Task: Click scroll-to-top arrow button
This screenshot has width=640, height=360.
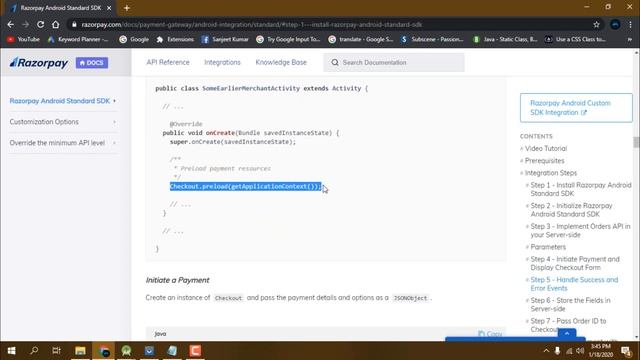Action: (x=567, y=334)
